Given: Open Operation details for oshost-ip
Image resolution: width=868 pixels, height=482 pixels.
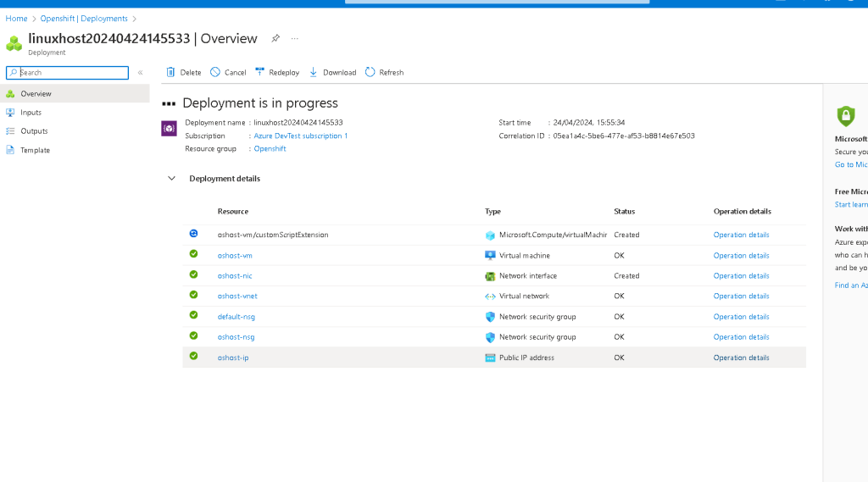Looking at the screenshot, I should tap(741, 357).
